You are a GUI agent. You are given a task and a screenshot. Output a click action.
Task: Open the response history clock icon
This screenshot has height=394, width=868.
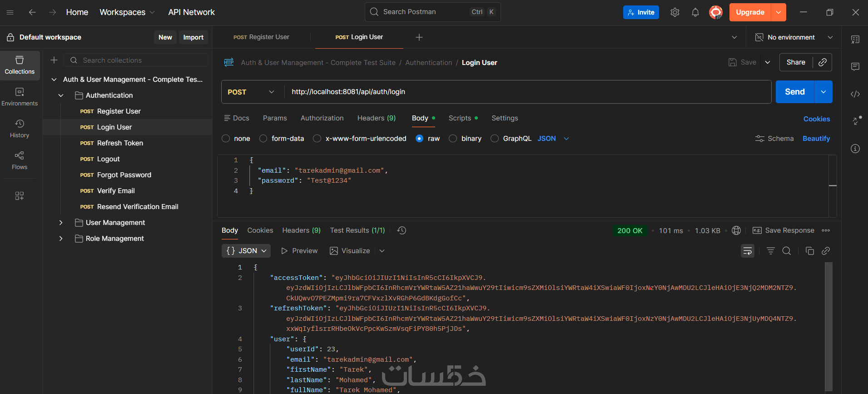pyautogui.click(x=402, y=230)
